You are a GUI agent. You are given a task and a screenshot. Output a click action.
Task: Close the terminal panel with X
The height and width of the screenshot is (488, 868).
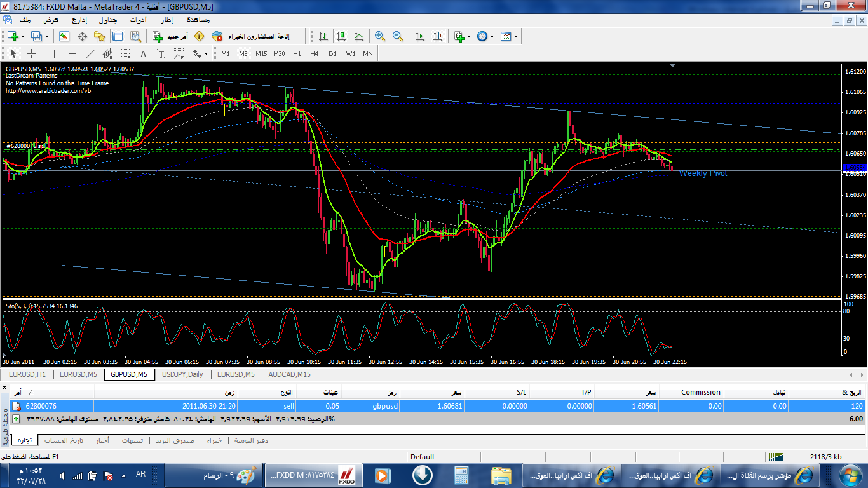coord(5,386)
